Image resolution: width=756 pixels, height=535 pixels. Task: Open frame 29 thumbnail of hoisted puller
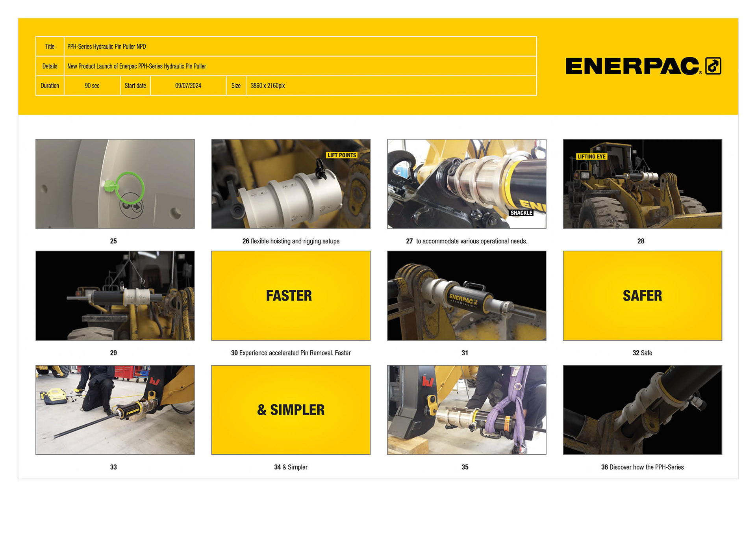(115, 295)
